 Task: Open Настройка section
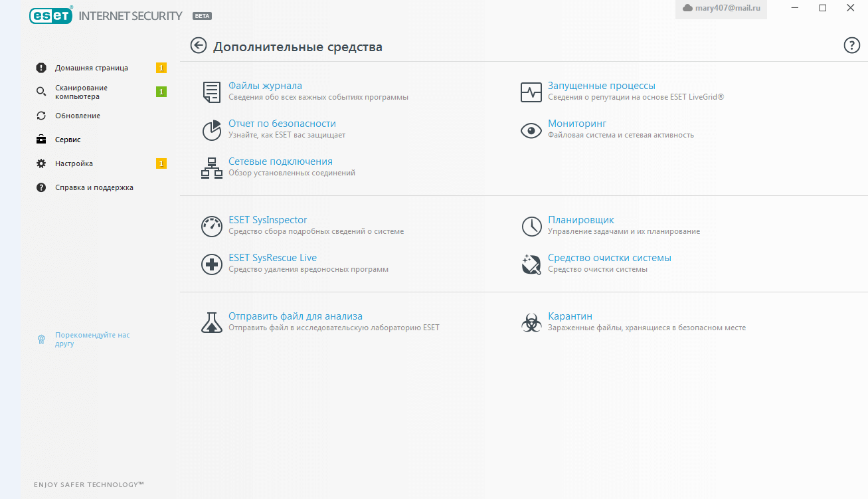(x=74, y=163)
